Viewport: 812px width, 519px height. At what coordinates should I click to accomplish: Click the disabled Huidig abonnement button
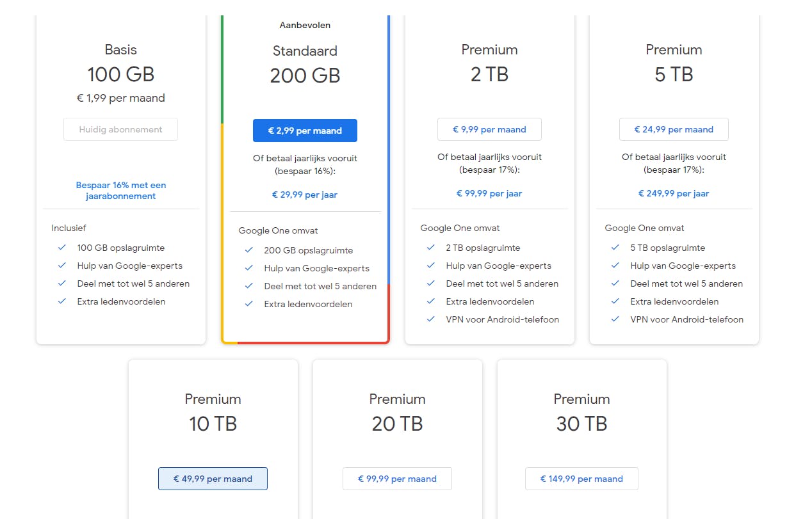[120, 129]
